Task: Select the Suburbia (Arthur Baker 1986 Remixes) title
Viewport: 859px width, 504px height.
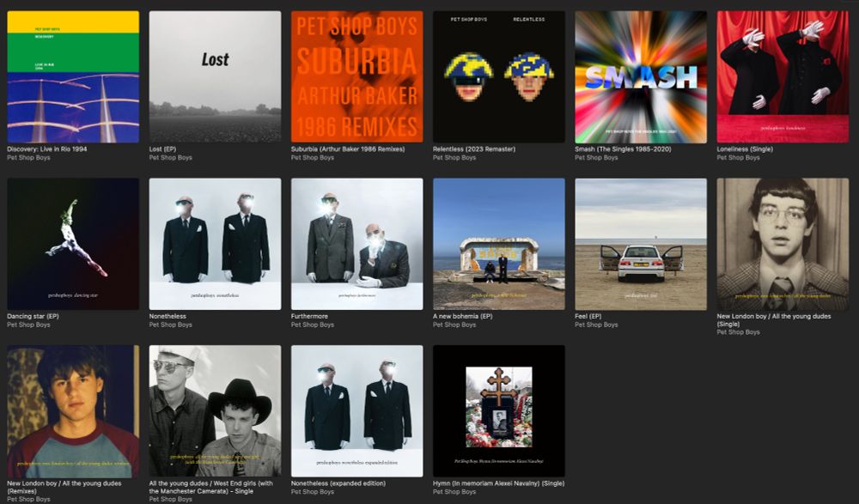Action: tap(348, 149)
